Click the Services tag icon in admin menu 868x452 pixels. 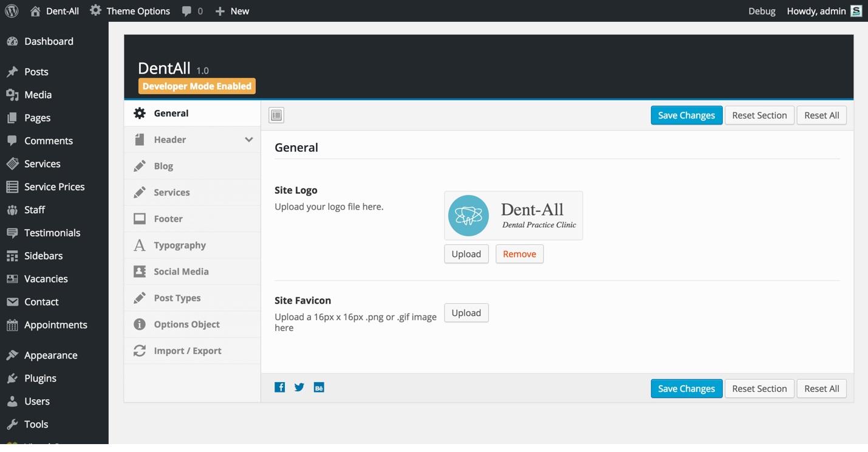[x=12, y=164]
